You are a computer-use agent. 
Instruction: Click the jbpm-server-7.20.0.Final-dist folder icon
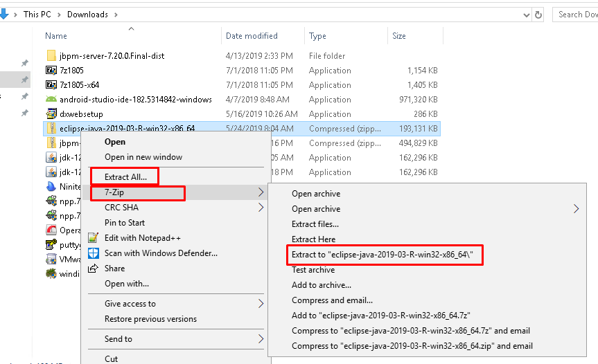[x=51, y=56]
